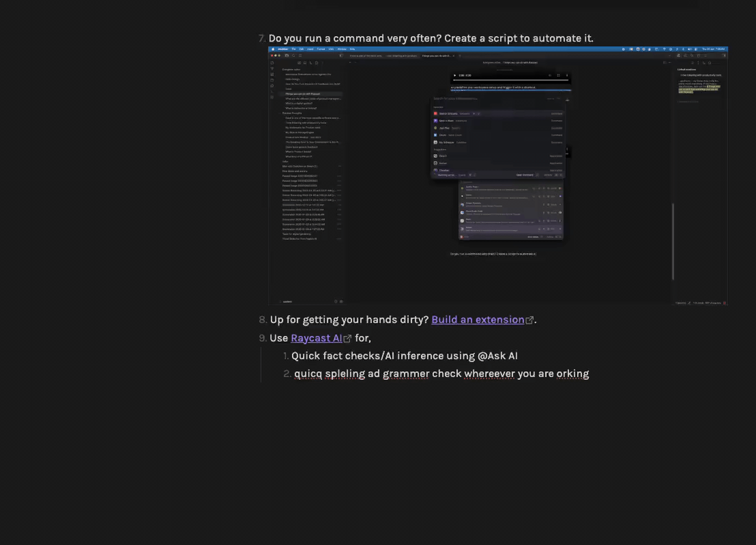Collapse the Evergreen notes folder in the sidebar
The width and height of the screenshot is (756, 545).
point(291,69)
